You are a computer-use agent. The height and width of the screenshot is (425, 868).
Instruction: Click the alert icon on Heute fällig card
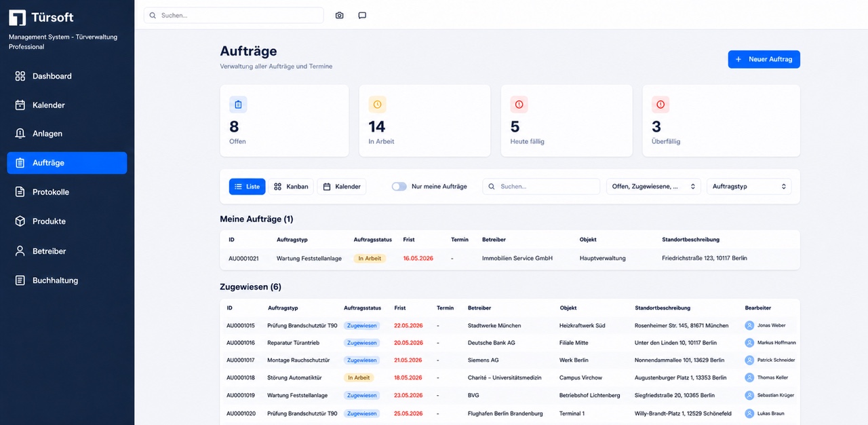point(519,105)
